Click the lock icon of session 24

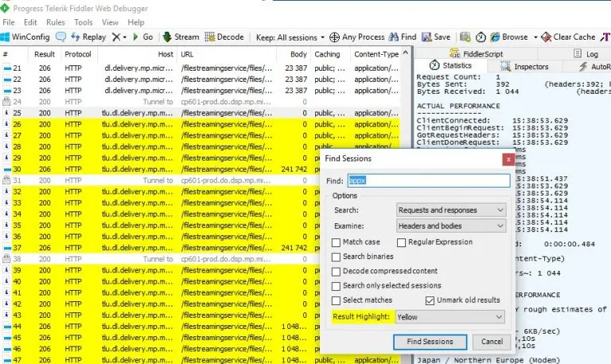coord(6,102)
